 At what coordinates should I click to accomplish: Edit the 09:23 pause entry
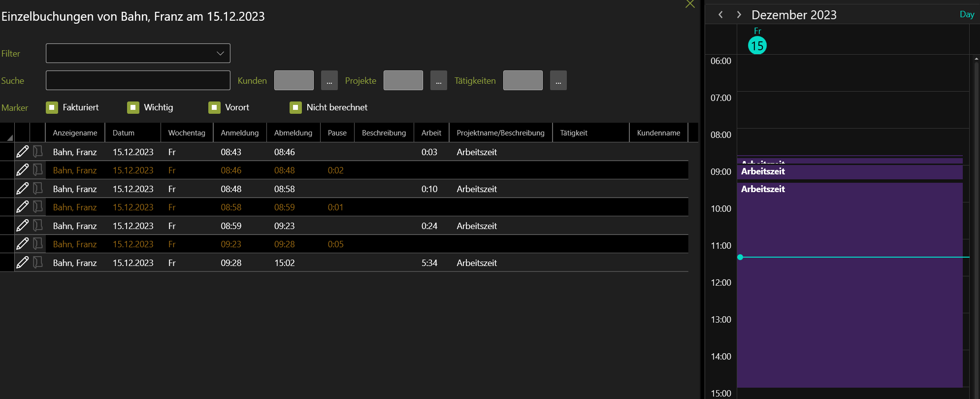pos(22,244)
